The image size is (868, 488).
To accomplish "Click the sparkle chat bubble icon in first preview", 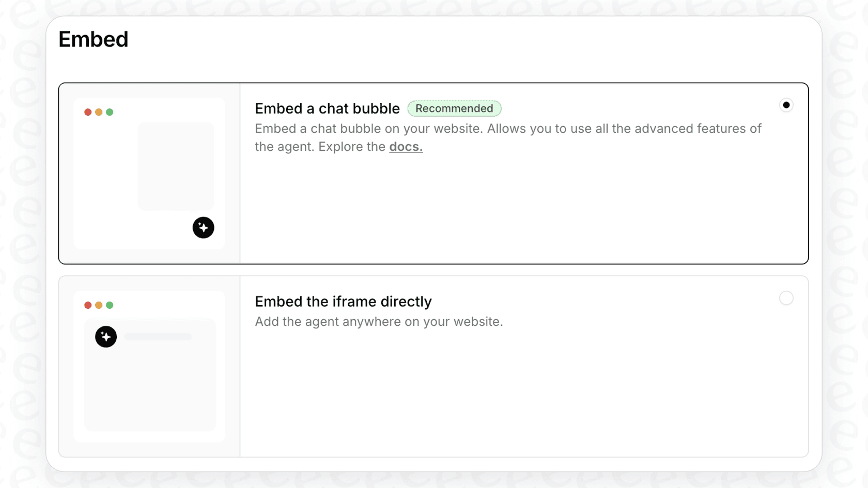I will (x=204, y=227).
